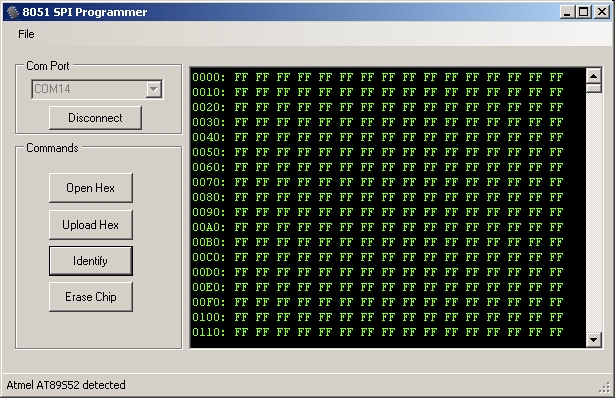This screenshot has width=615, height=398.
Task: Click the address label 0010:
Action: (x=209, y=92)
